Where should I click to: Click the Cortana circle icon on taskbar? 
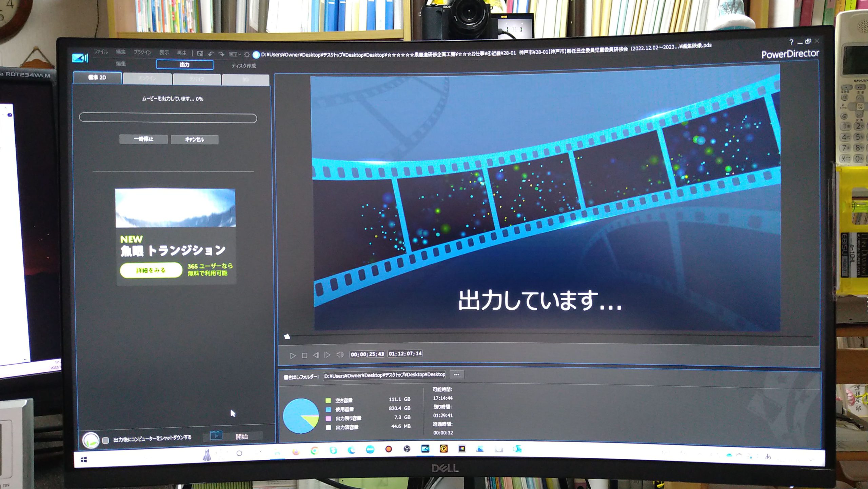(x=239, y=453)
